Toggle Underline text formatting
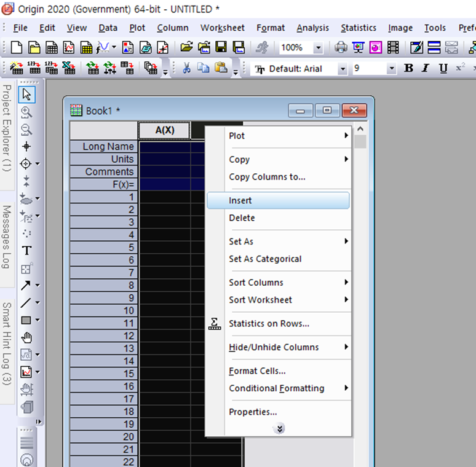This screenshot has height=467, width=476. coord(443,68)
